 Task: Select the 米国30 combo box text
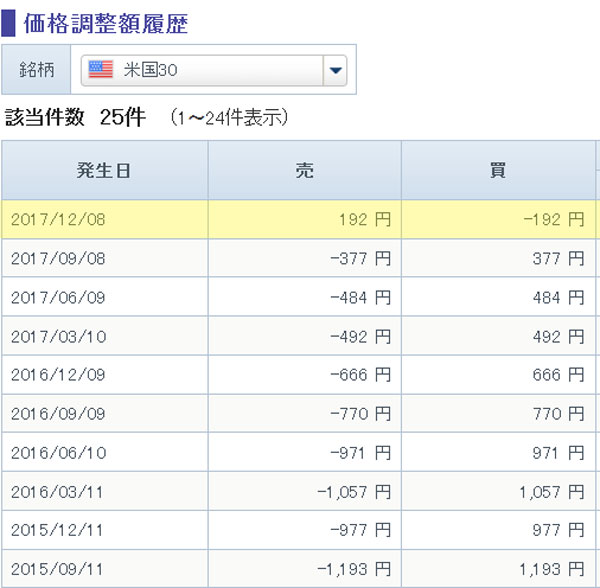[x=151, y=70]
